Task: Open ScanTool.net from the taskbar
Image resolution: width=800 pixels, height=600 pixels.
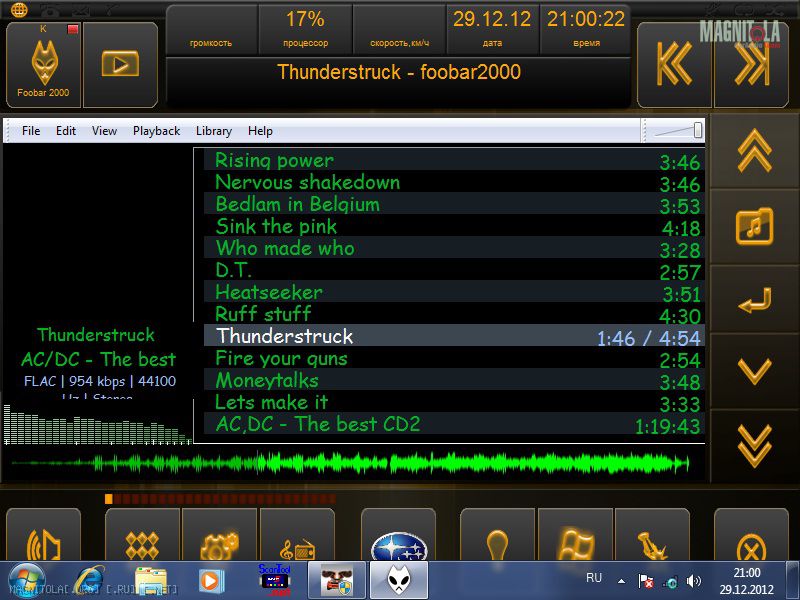Action: click(x=275, y=580)
